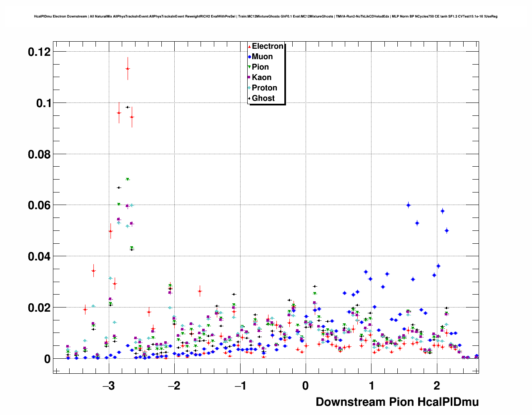Click the red triangle Electron legend marker
This screenshot has height=415, width=532.
coord(249,46)
